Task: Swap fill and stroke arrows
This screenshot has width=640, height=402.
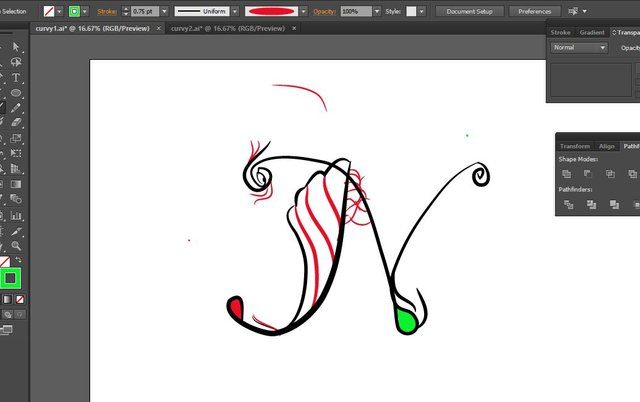Action: (18, 260)
